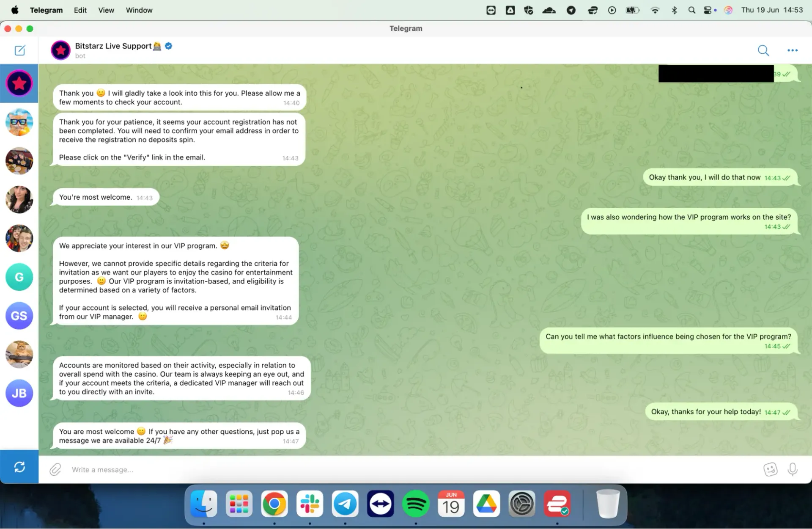The height and width of the screenshot is (529, 812).
Task: Open Spotify from the Dock
Action: (x=416, y=504)
